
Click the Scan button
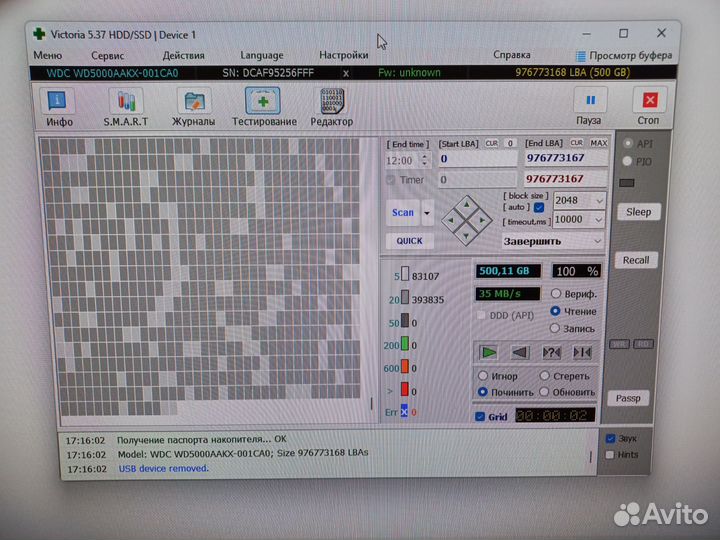[x=403, y=213]
